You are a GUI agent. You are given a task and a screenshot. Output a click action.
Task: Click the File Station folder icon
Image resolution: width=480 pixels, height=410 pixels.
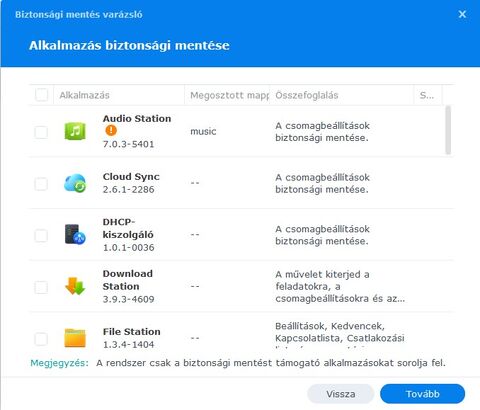coord(75,338)
